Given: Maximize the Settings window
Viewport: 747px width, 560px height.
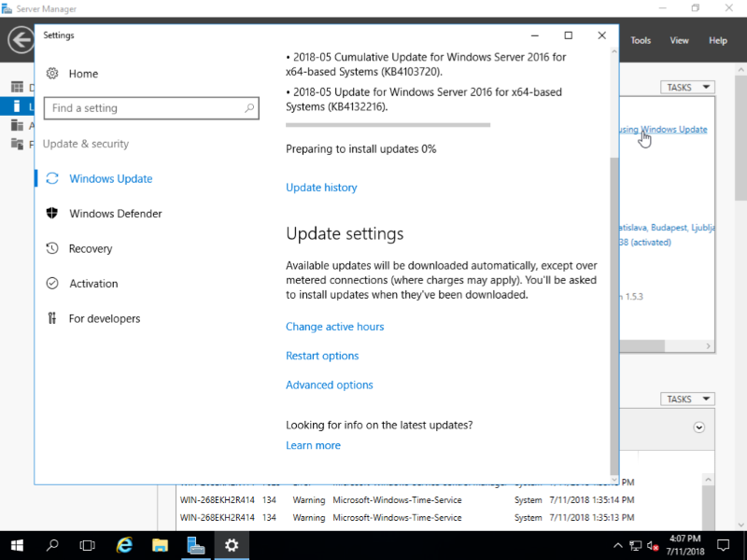Looking at the screenshot, I should [x=569, y=35].
